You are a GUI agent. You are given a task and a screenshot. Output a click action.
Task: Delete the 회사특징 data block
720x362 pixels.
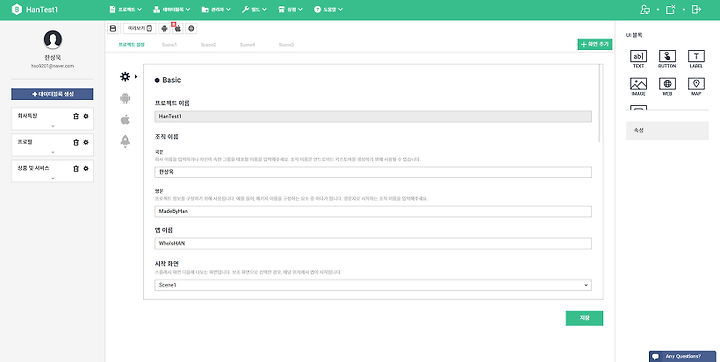[x=76, y=116]
